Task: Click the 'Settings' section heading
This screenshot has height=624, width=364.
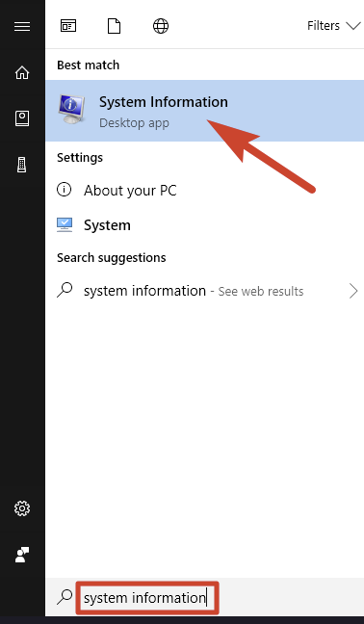Action: click(80, 158)
